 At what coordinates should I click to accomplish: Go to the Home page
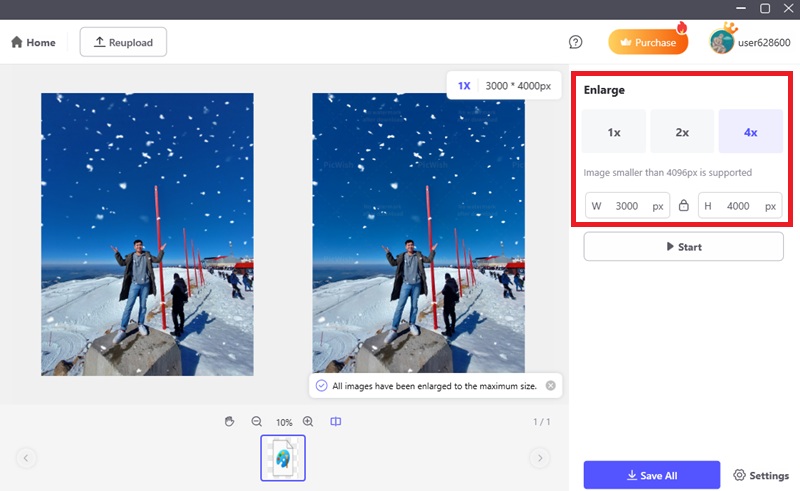[33, 42]
